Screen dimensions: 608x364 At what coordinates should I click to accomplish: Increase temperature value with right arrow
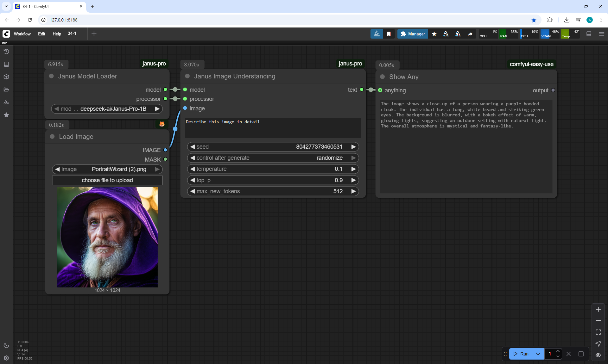[353, 169]
